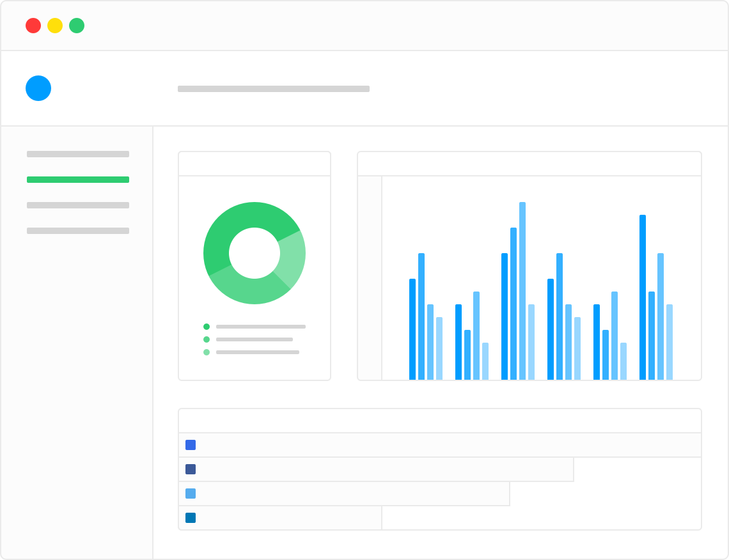Click the third legend label bar
Viewport: 729px width, 560px height.
click(x=258, y=352)
